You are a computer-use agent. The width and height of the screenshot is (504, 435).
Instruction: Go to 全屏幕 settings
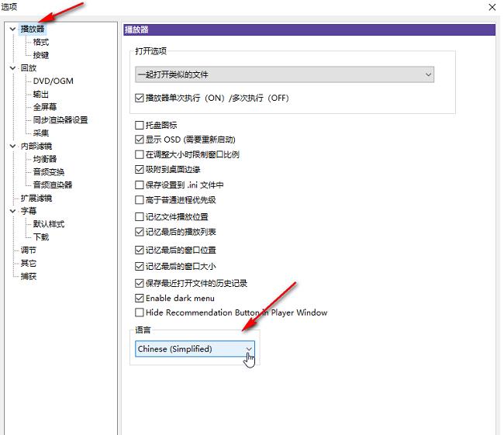point(44,107)
